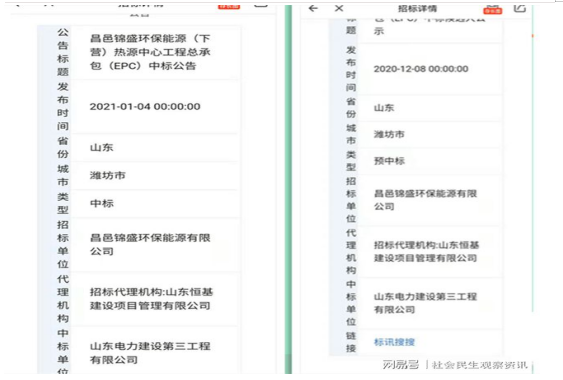The height and width of the screenshot is (380, 563).
Task: Click the 类型 label beside 预中标
Action: [351, 161]
